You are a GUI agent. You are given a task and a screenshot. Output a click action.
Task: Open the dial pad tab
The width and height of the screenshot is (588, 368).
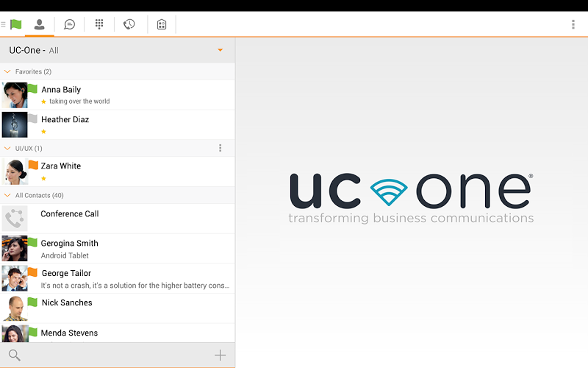point(99,24)
